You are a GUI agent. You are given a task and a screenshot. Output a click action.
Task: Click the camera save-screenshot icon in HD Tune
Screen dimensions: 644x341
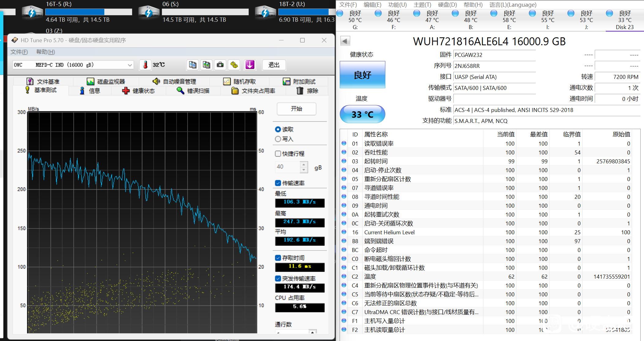click(220, 65)
